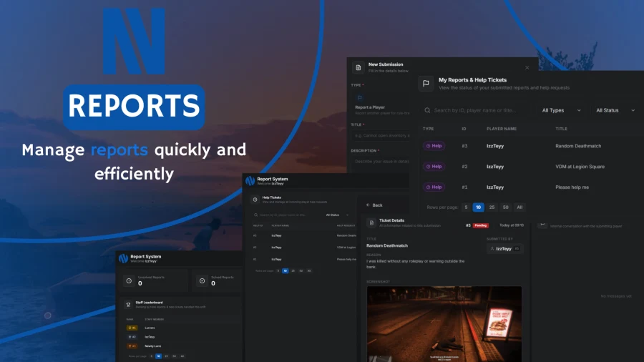Click the large N logo above REPORTS

[134, 41]
